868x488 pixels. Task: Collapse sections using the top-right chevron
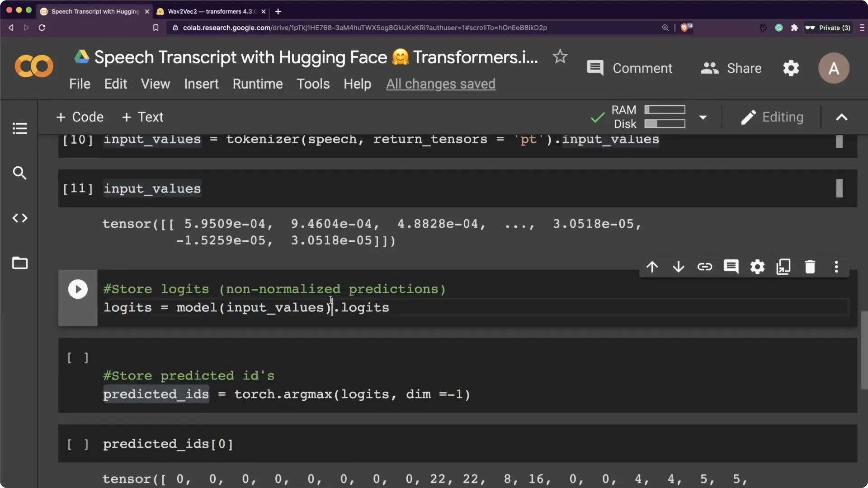click(841, 117)
